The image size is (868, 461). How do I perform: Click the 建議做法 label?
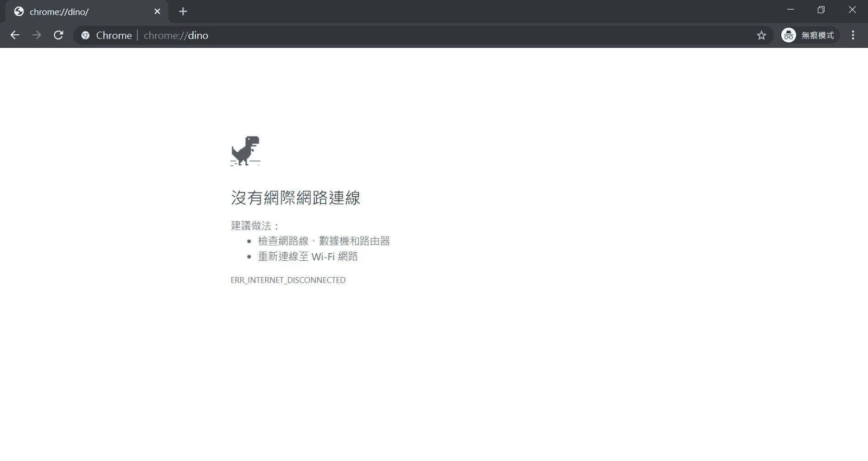[x=254, y=226]
